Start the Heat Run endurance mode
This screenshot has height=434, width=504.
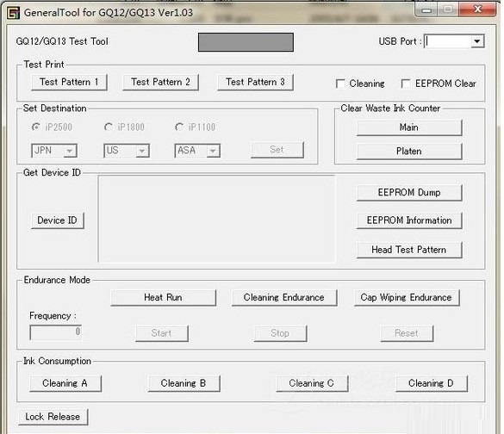[164, 297]
